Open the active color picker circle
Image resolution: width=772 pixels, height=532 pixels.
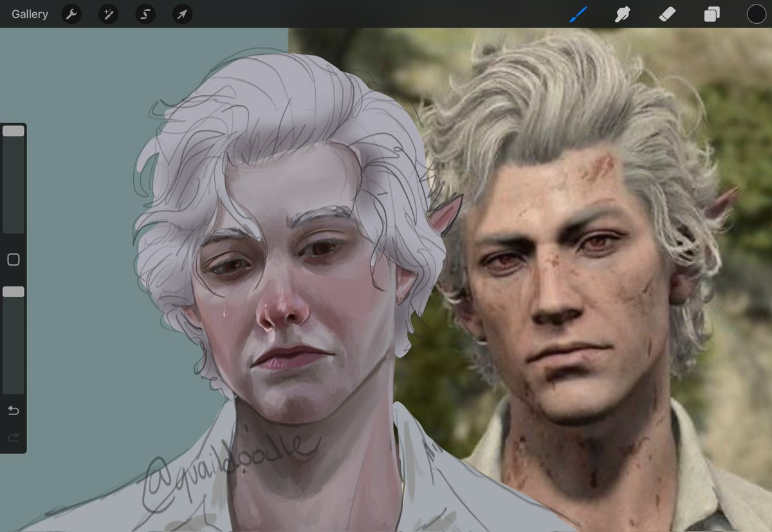pos(756,14)
